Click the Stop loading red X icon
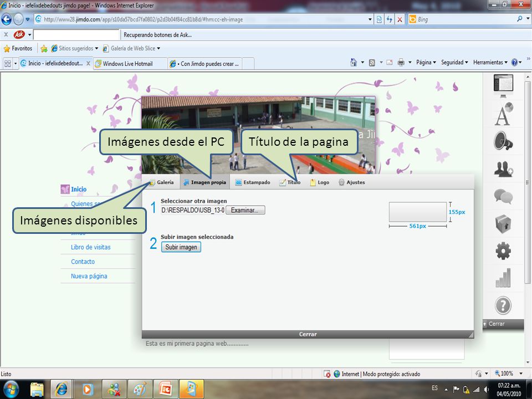 pyautogui.click(x=400, y=19)
